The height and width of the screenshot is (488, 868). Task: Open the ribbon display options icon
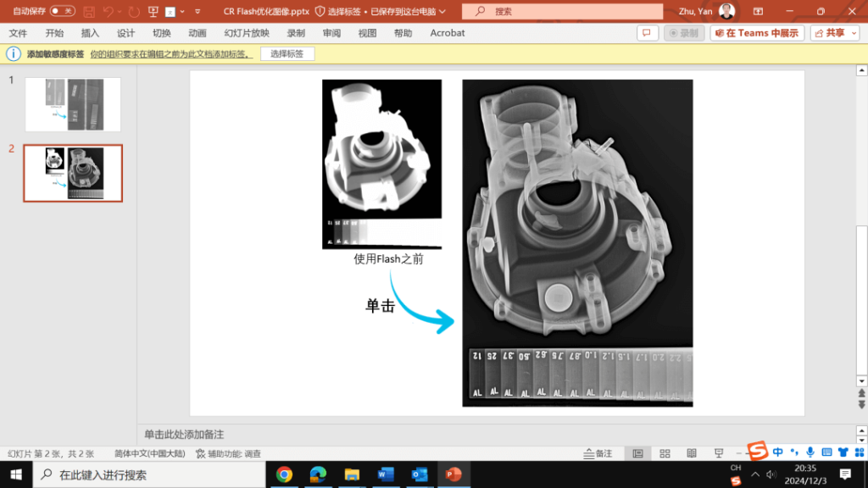pyautogui.click(x=758, y=12)
